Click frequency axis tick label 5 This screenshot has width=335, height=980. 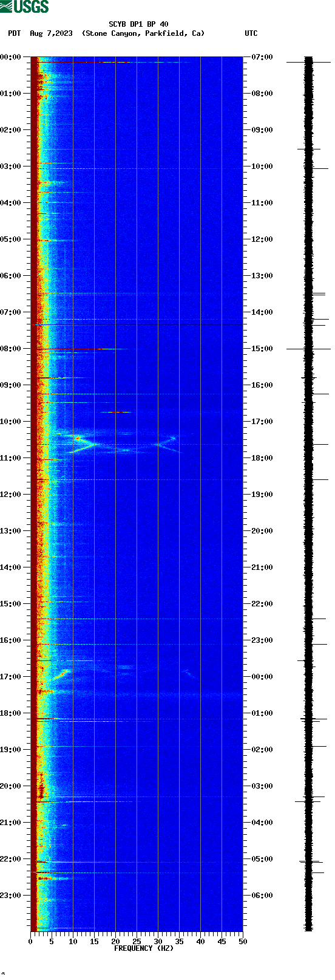tap(52, 942)
